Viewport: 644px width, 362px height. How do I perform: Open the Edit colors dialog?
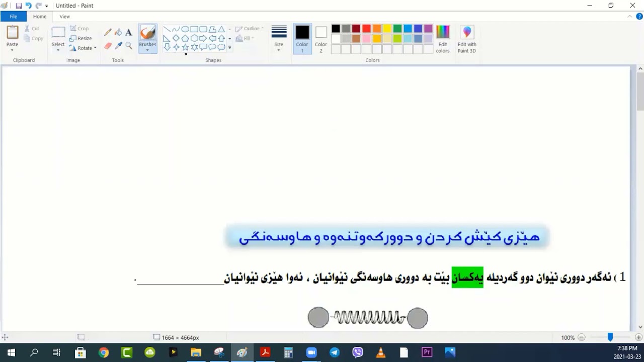[x=443, y=39]
